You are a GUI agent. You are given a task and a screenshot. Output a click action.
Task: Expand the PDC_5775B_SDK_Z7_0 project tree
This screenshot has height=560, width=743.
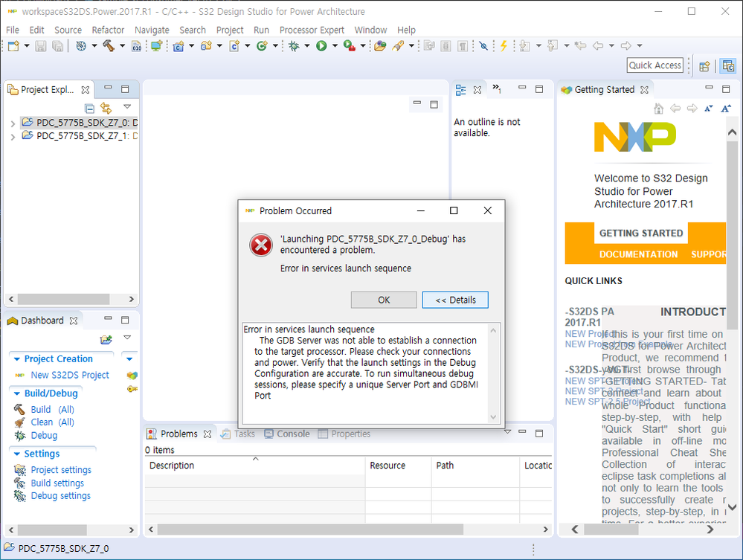[x=13, y=122]
